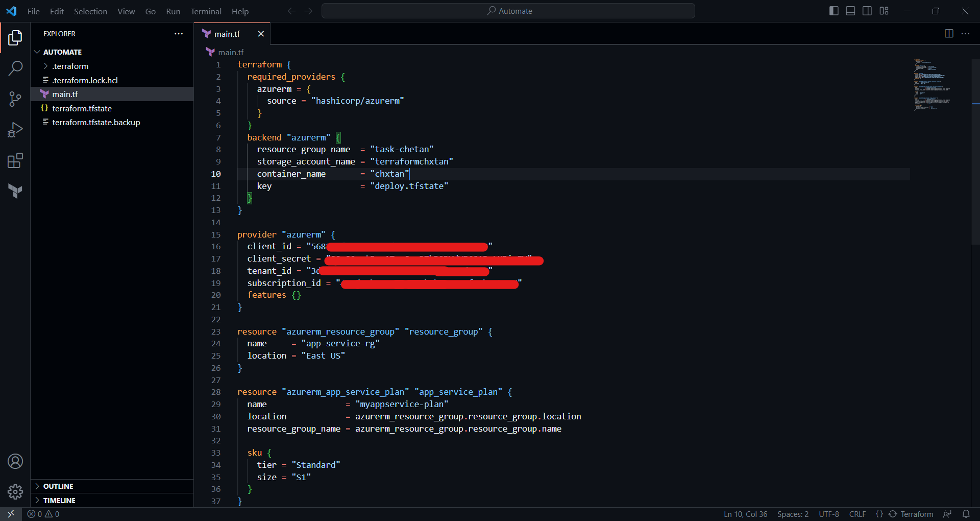
Task: Select terraform.tfstate.backup in the Explorer
Action: pos(96,122)
